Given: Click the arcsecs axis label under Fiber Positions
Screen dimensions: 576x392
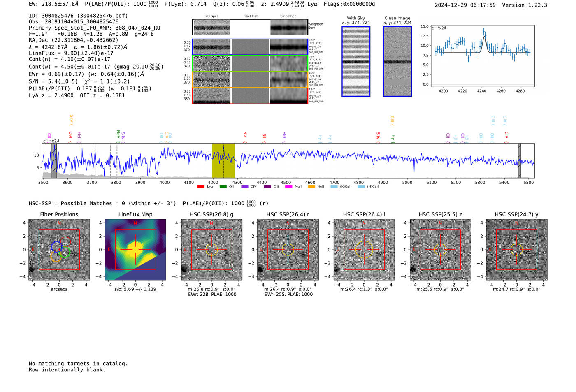Looking at the screenshot, I should [x=59, y=289].
